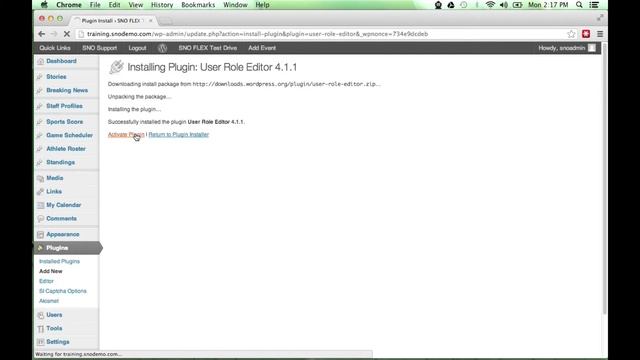Open Sports Score section

[x=64, y=122]
